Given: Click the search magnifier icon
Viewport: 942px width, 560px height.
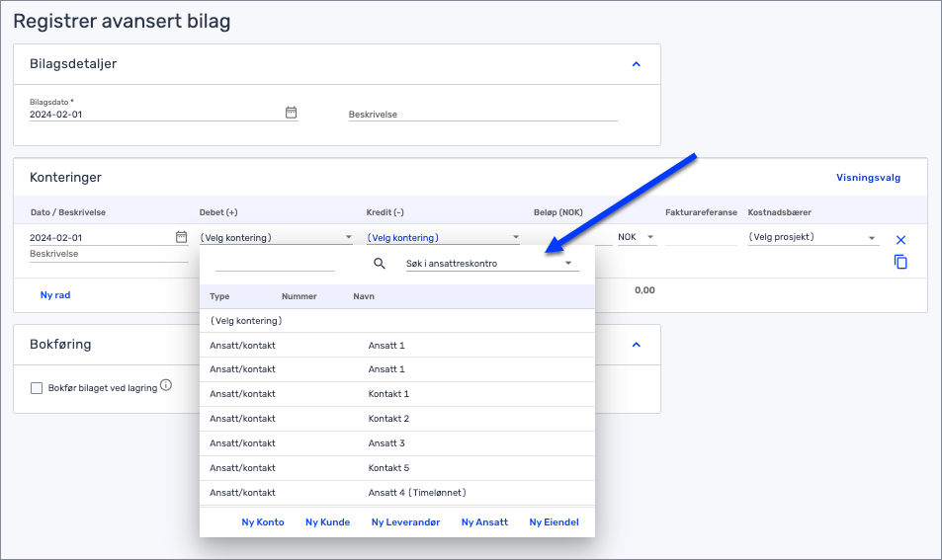Looking at the screenshot, I should [x=380, y=264].
